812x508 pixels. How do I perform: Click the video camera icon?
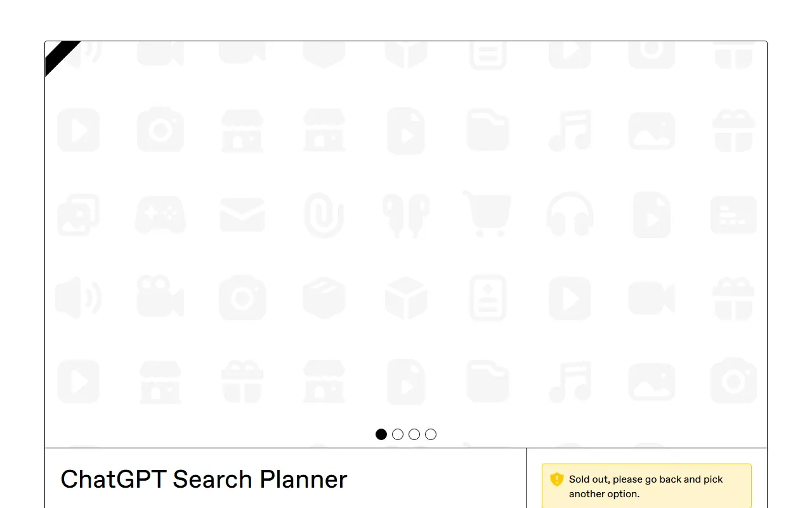click(x=160, y=297)
